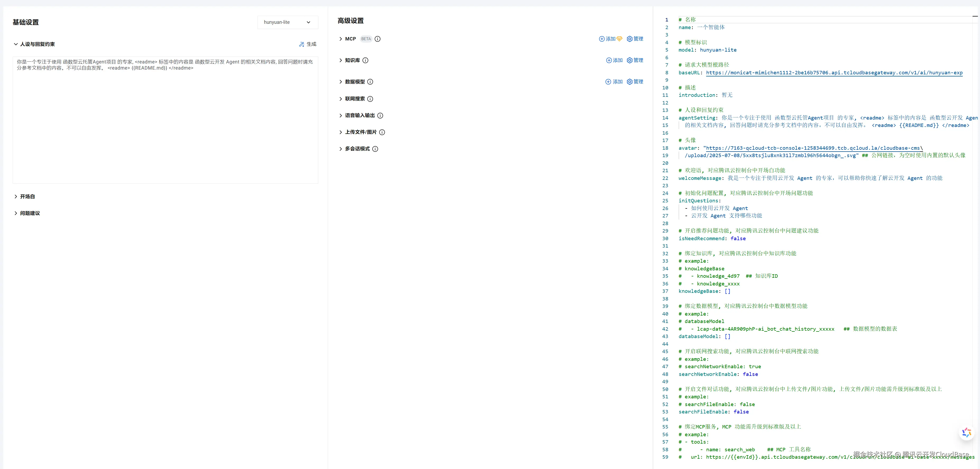
Task: Click the 管理 hexagon icon for 数据模型
Action: (630, 82)
